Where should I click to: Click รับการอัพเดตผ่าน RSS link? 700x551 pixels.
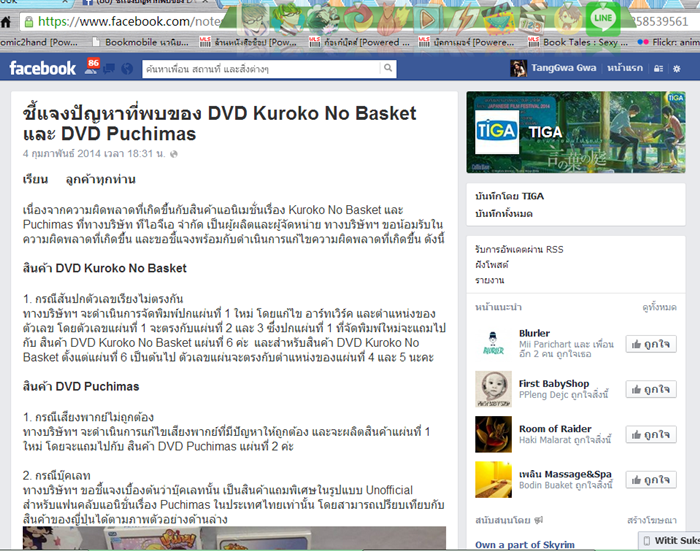pyautogui.click(x=519, y=249)
